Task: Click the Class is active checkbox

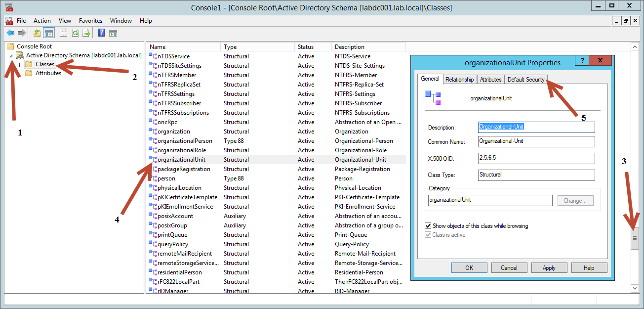Action: [x=428, y=235]
